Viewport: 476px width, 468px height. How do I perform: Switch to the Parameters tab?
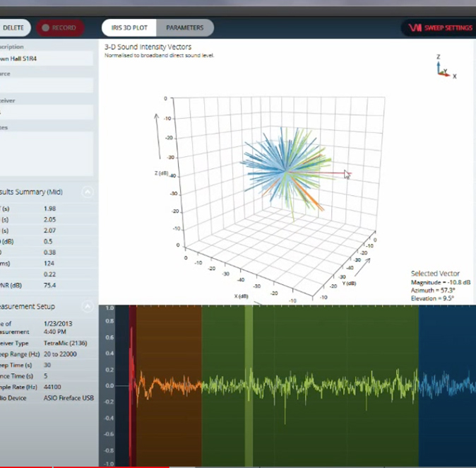(x=184, y=28)
